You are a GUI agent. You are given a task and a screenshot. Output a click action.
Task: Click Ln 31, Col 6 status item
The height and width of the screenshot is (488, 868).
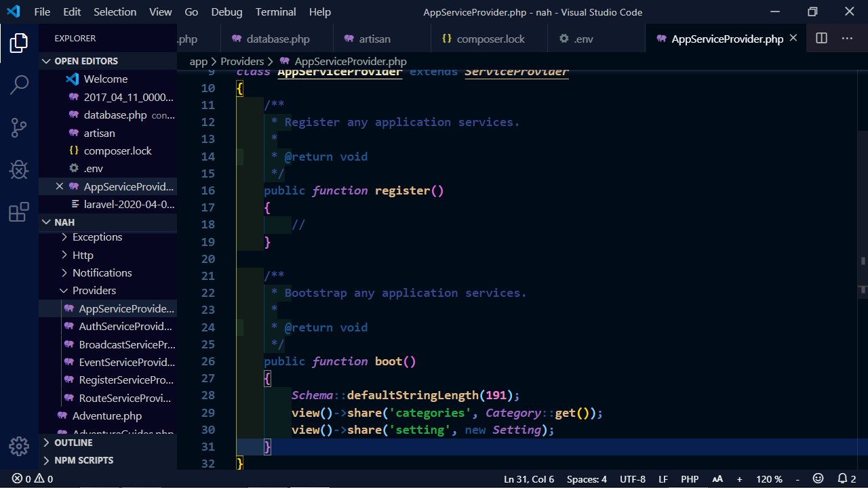tap(529, 479)
